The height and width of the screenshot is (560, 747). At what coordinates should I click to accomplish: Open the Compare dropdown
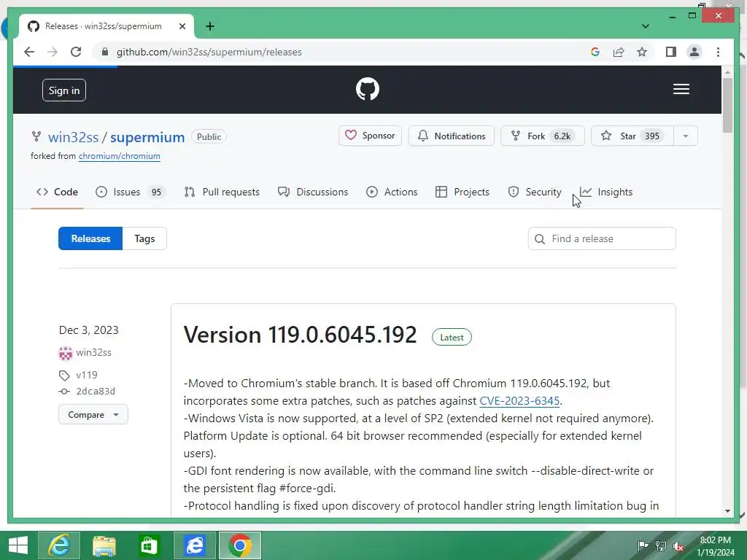pyautogui.click(x=93, y=414)
